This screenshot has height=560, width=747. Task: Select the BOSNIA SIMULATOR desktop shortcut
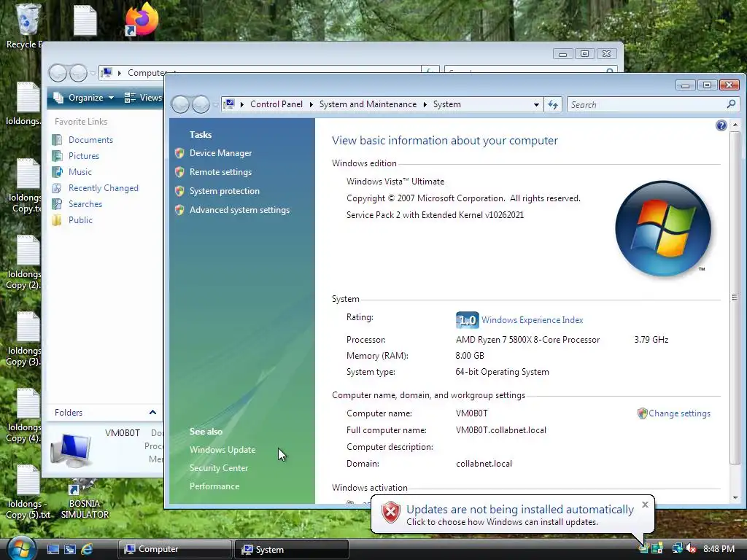[x=85, y=499]
